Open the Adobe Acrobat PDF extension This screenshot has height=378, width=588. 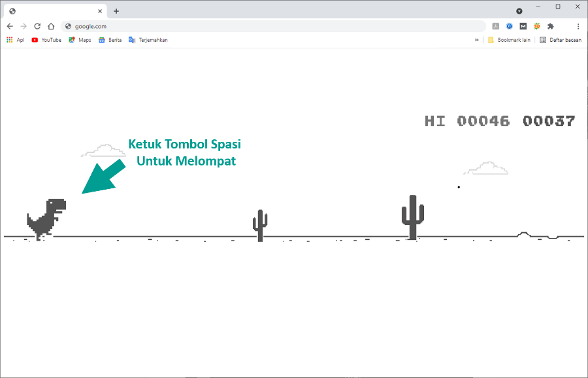point(496,26)
